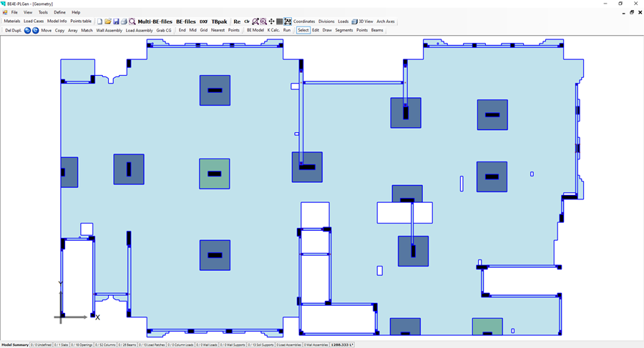Toggle Nearest snap mode
Image resolution: width=644 pixels, height=348 pixels.
point(218,31)
